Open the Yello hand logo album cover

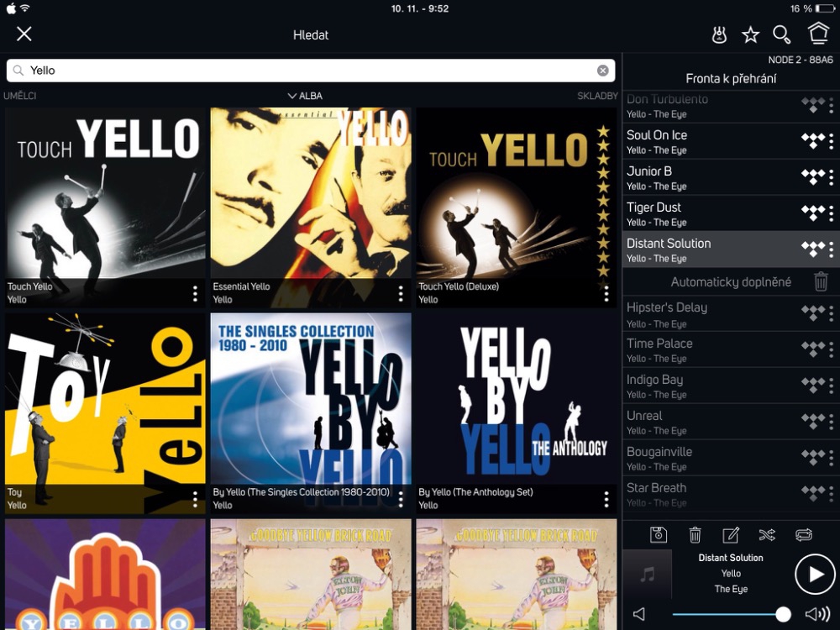(105, 575)
